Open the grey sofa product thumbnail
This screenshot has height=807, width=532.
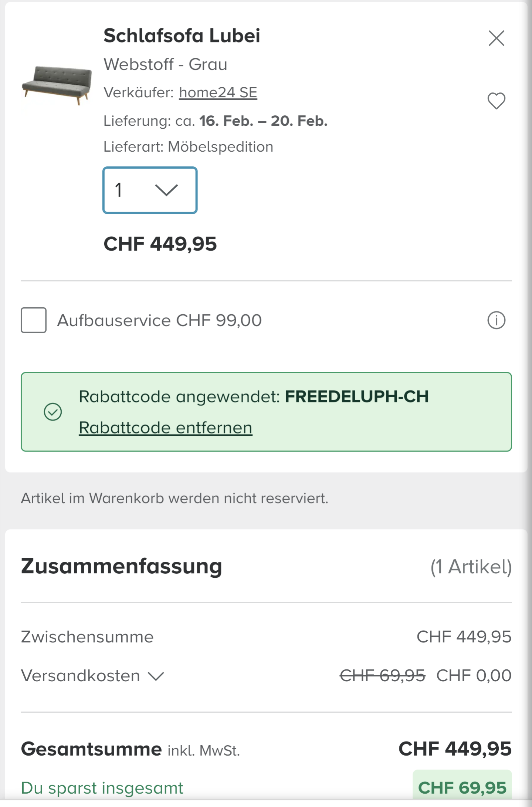[57, 85]
